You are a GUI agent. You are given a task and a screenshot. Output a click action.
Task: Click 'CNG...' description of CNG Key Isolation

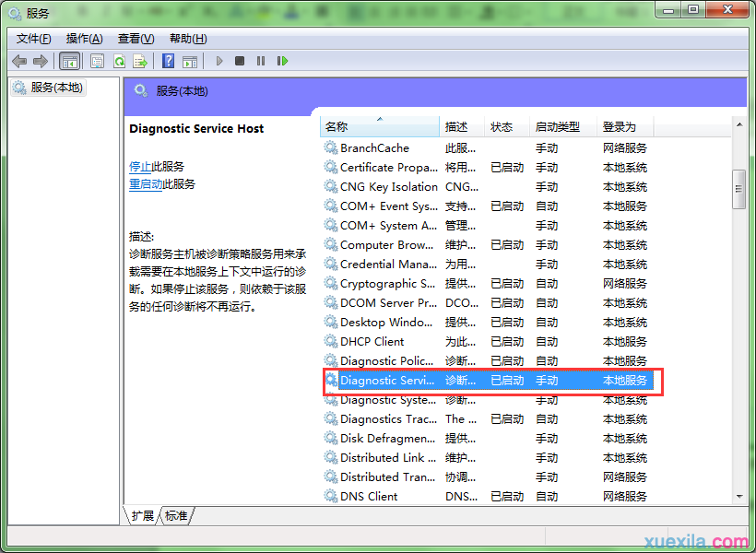462,186
